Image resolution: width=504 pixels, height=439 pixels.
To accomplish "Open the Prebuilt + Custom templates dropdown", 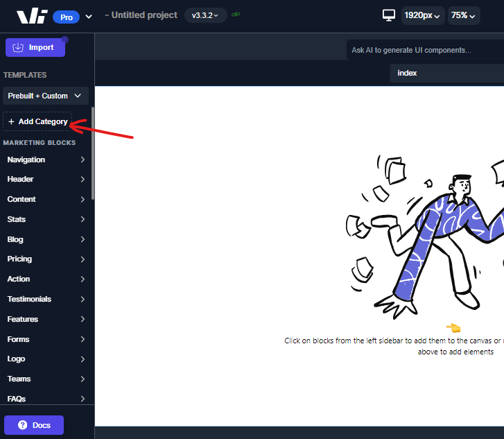I will [45, 96].
